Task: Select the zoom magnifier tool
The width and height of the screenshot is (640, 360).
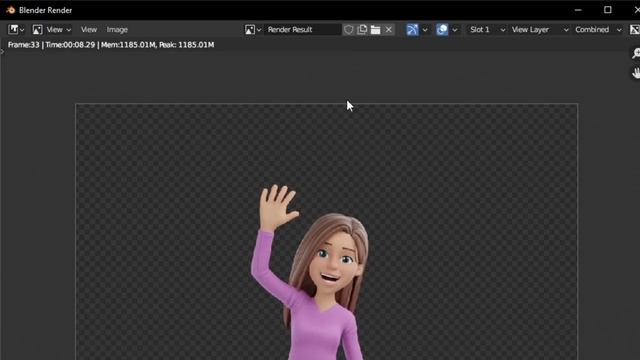Action: click(636, 53)
